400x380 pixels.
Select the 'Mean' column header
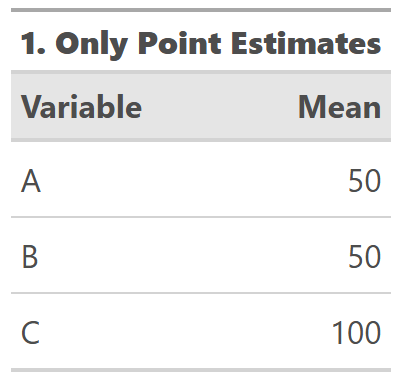(x=339, y=107)
